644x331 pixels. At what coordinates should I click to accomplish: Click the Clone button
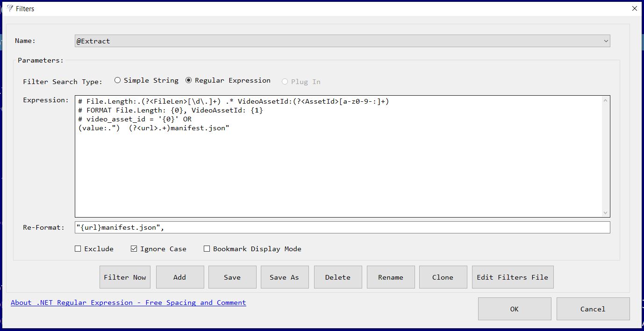click(x=443, y=277)
